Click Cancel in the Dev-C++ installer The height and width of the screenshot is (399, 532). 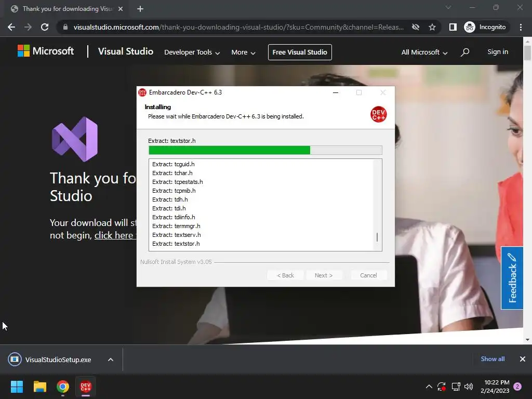point(368,275)
